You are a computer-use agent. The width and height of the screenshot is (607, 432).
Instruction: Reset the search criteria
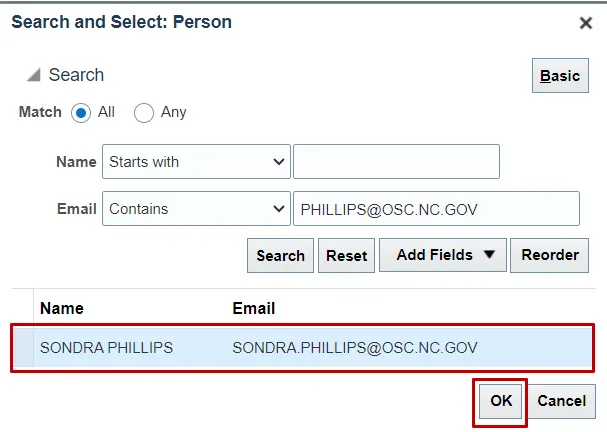[347, 255]
